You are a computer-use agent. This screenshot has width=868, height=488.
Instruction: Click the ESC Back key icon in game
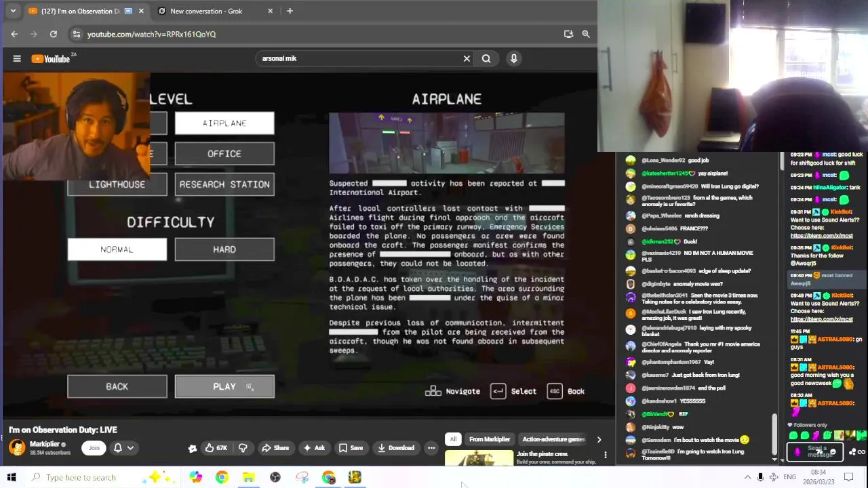(x=555, y=391)
